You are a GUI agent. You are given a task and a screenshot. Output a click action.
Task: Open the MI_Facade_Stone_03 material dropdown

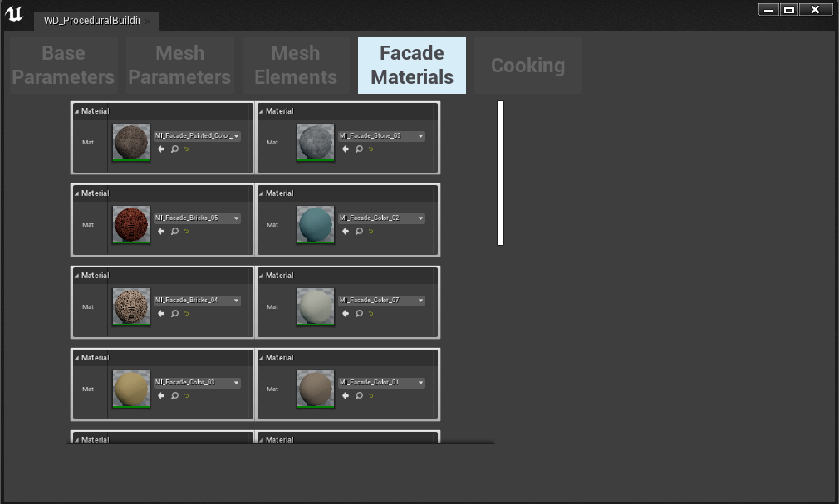point(383,135)
